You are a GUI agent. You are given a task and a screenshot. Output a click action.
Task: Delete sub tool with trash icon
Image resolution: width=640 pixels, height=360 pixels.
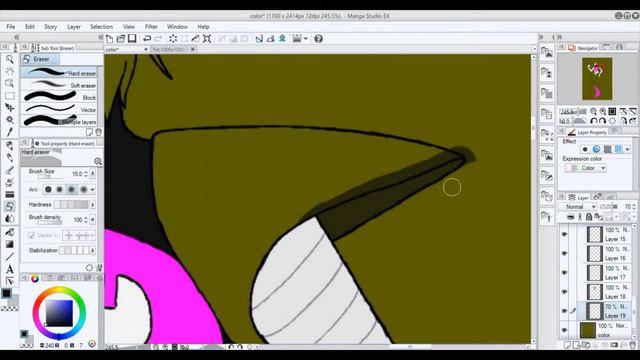(x=98, y=132)
